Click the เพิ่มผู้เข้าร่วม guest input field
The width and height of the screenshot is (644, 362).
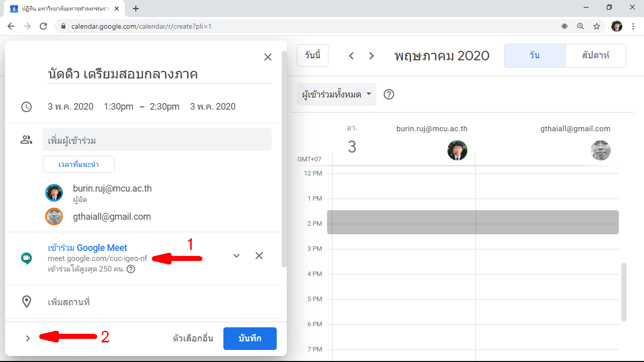pos(157,140)
